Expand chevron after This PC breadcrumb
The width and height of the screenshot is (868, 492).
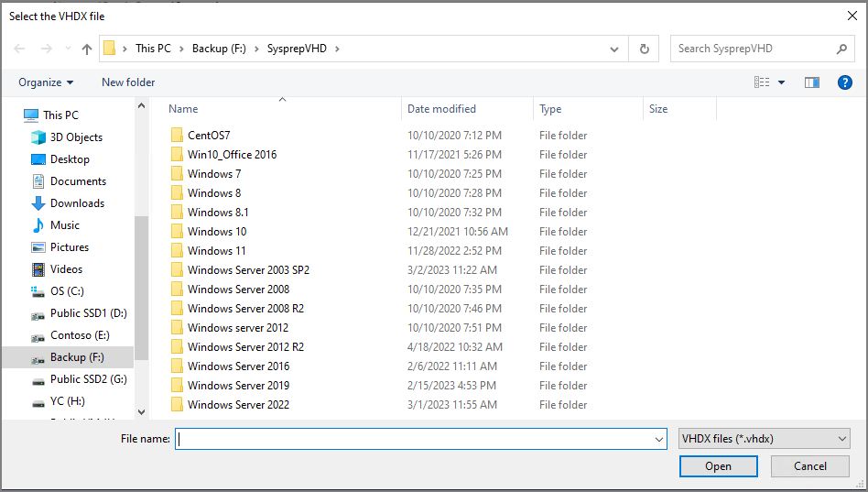click(181, 49)
